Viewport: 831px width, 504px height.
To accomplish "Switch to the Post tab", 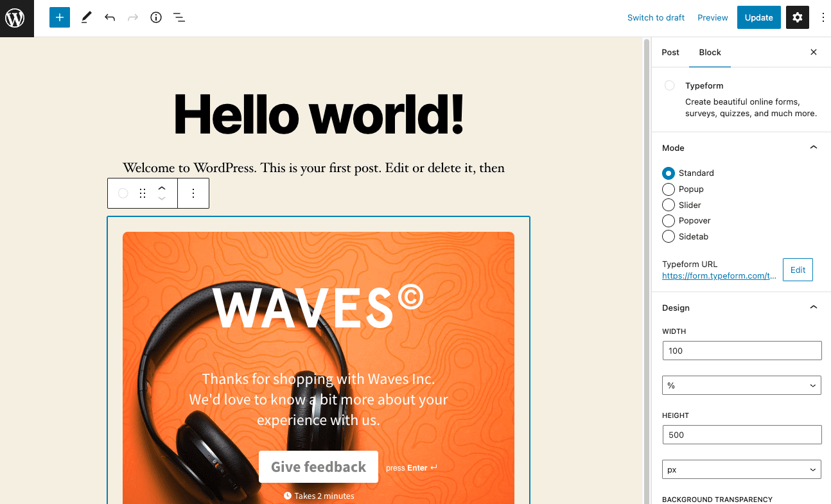I will (670, 52).
